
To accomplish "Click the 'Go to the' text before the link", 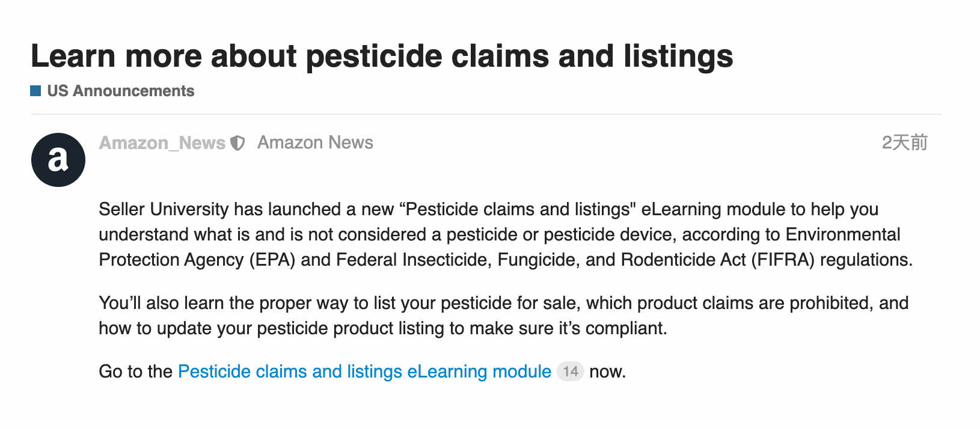I will pyautogui.click(x=136, y=371).
